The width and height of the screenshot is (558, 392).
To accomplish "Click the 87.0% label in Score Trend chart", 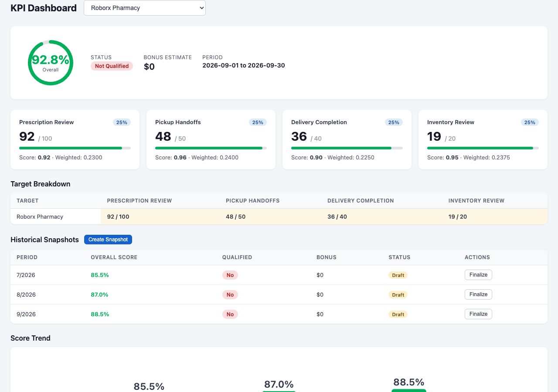I will [x=279, y=384].
